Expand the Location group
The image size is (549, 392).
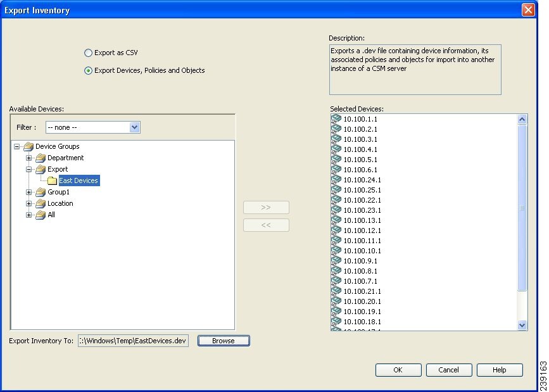(x=28, y=203)
